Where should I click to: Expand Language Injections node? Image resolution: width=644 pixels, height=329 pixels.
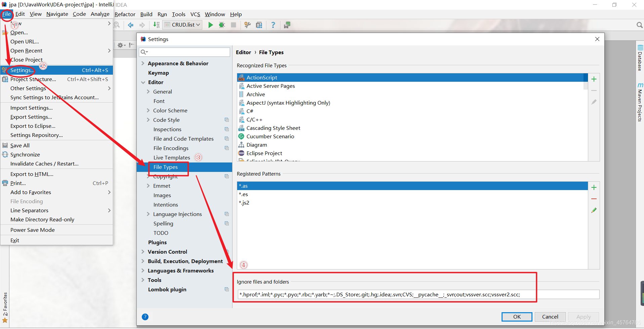point(148,214)
